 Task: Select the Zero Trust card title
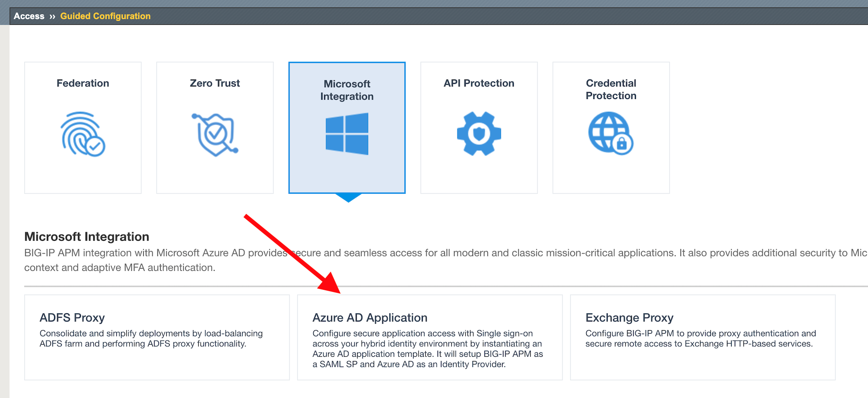pyautogui.click(x=215, y=83)
